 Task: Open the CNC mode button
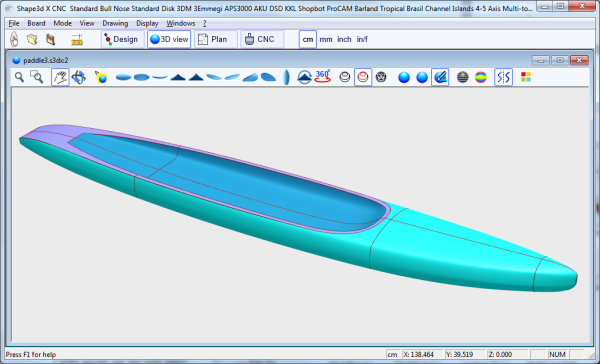[x=262, y=39]
